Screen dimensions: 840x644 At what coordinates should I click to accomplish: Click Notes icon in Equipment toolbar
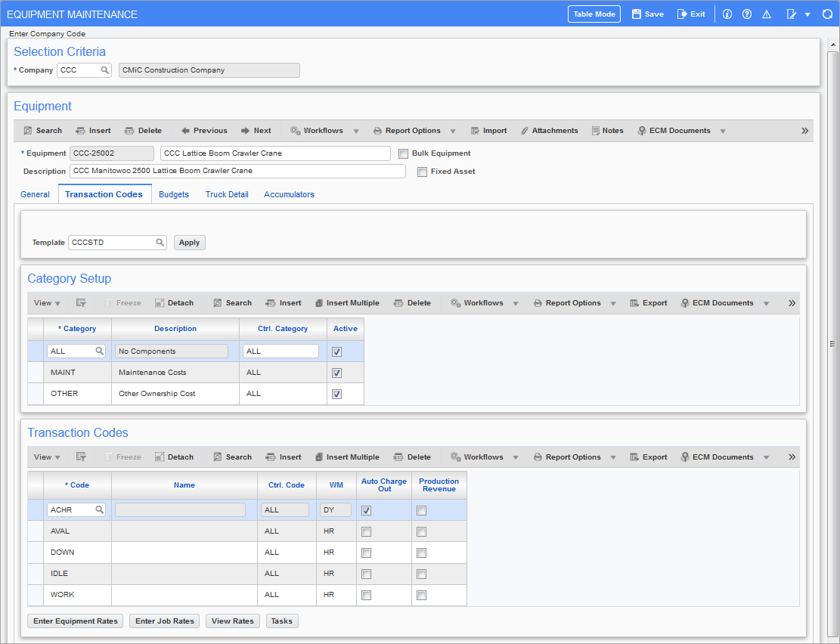click(596, 131)
